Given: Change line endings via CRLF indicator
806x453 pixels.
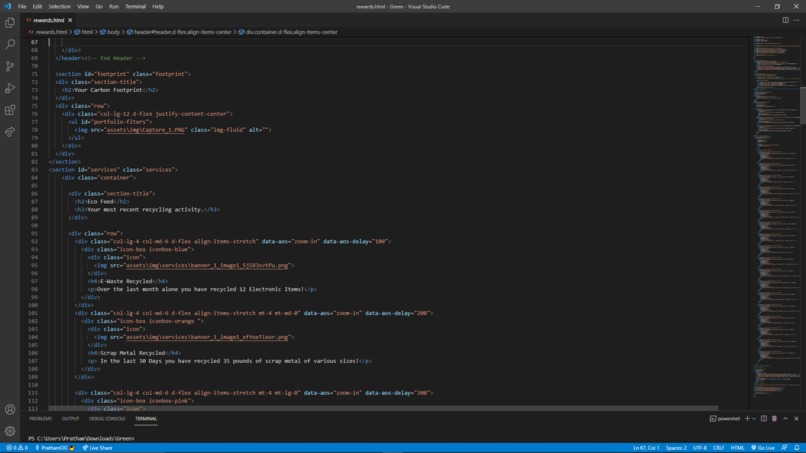Looking at the screenshot, I should (718, 448).
